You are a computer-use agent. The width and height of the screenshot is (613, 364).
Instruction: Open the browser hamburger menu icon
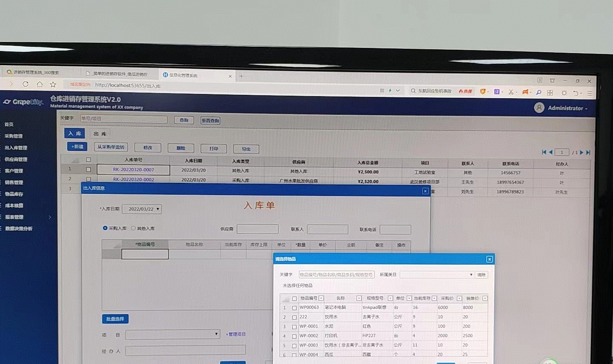(x=590, y=93)
